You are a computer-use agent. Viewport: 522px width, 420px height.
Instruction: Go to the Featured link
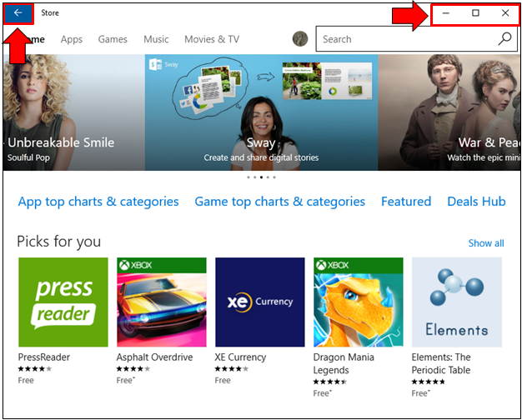(x=406, y=202)
